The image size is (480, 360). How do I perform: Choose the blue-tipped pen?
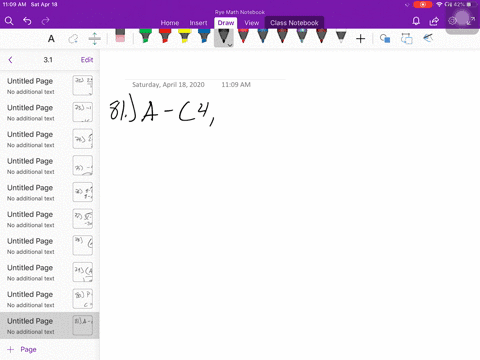click(x=263, y=36)
